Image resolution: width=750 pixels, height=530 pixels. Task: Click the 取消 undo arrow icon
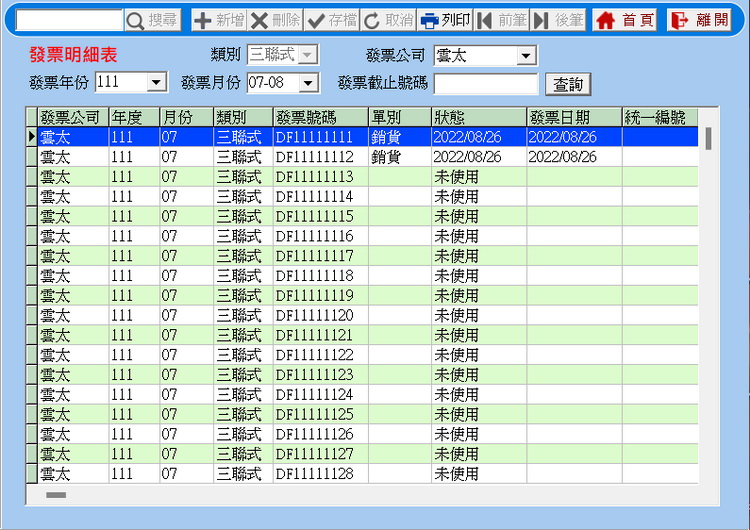372,20
